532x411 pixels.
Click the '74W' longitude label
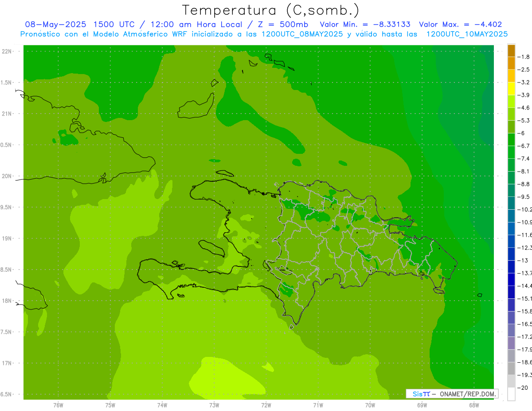pos(162,404)
